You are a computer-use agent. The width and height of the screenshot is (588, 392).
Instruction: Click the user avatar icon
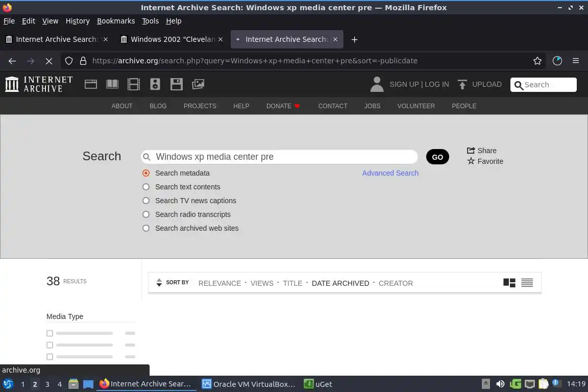(377, 84)
